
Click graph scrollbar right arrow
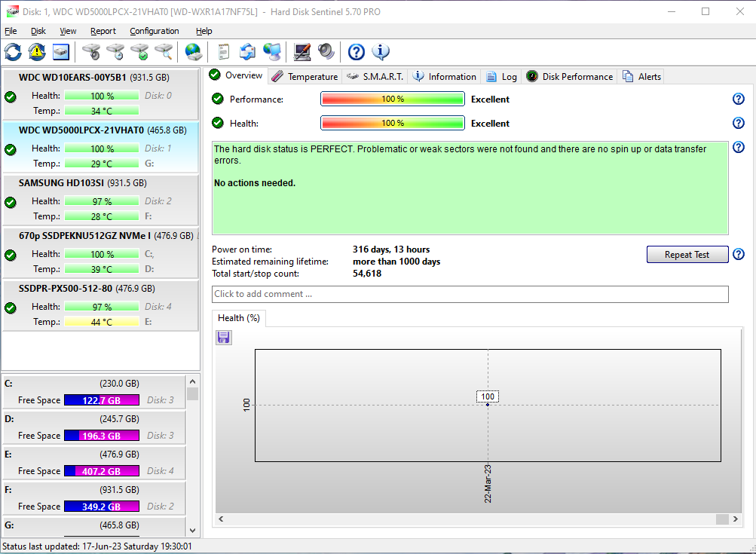[x=735, y=519]
